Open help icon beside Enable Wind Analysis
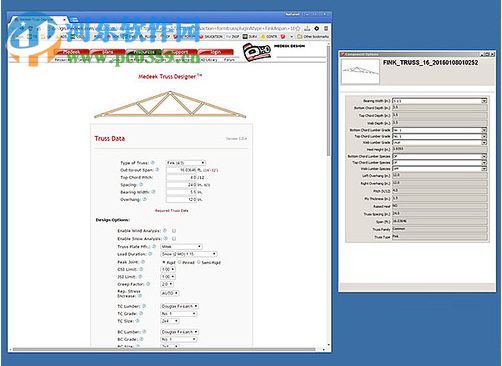 pyautogui.click(x=165, y=231)
